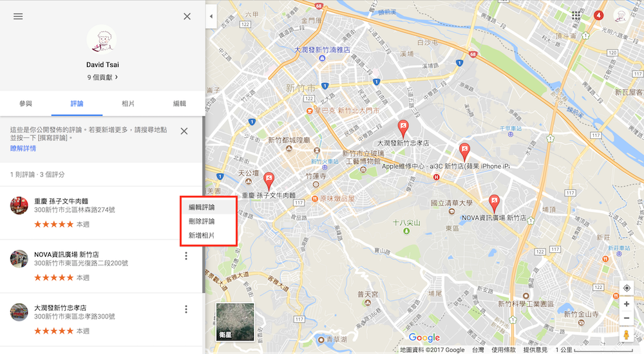Viewport: 644px width, 354px height.
Task: Click the 星巴克 新竹北大門市 map marker
Action: pos(309,111)
